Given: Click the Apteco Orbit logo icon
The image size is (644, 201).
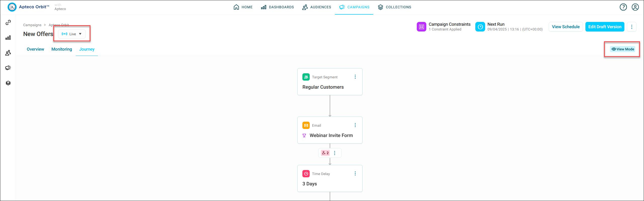Looking at the screenshot, I should click(x=12, y=7).
